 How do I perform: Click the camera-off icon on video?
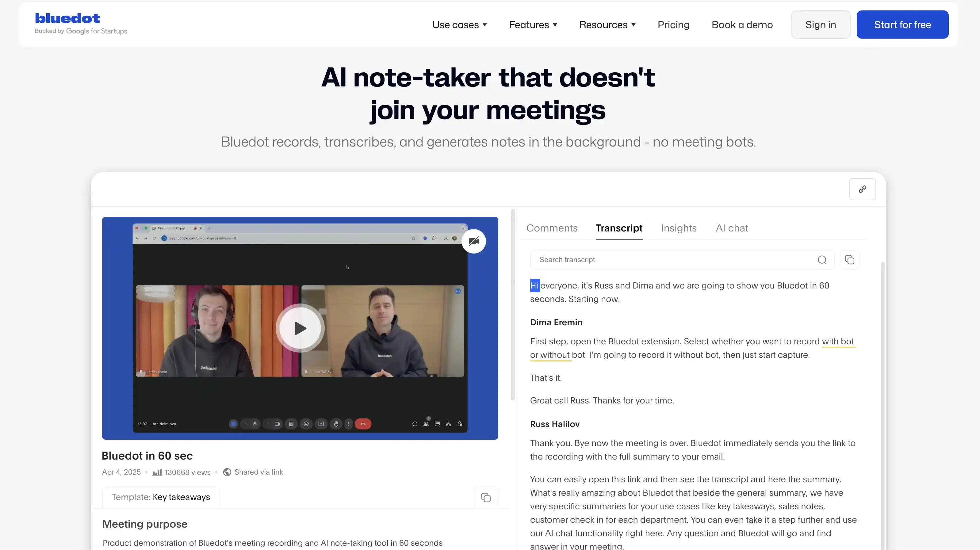tap(474, 241)
